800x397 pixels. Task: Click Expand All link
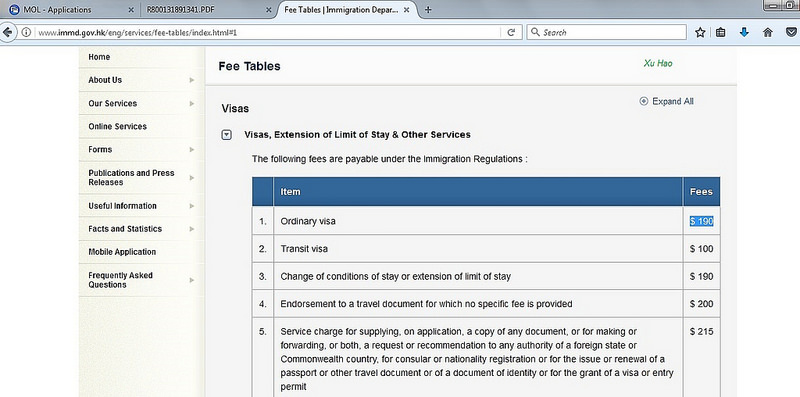coord(666,102)
